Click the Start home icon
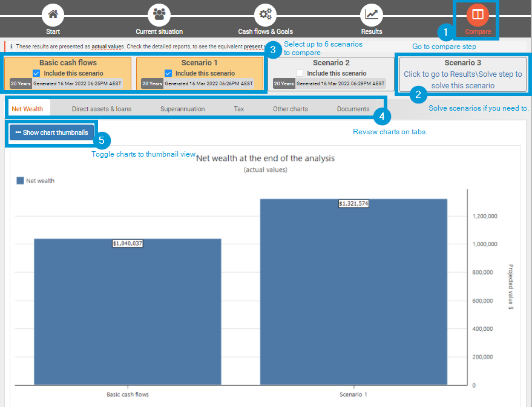532x407 pixels. (53, 14)
